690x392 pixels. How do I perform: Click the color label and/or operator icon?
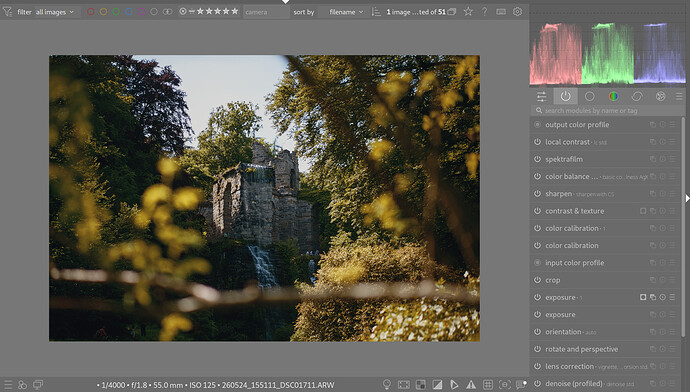pos(168,12)
